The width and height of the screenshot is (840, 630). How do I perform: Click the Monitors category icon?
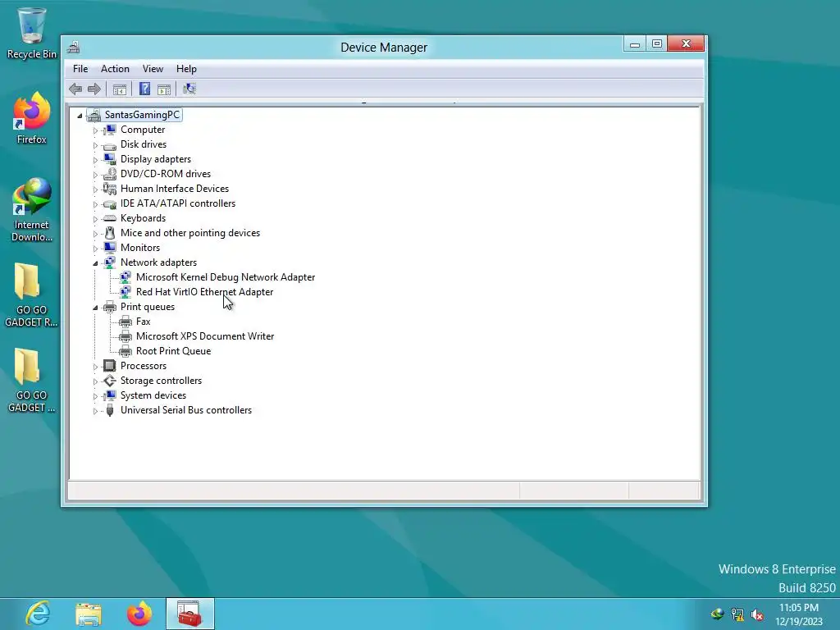tap(110, 248)
